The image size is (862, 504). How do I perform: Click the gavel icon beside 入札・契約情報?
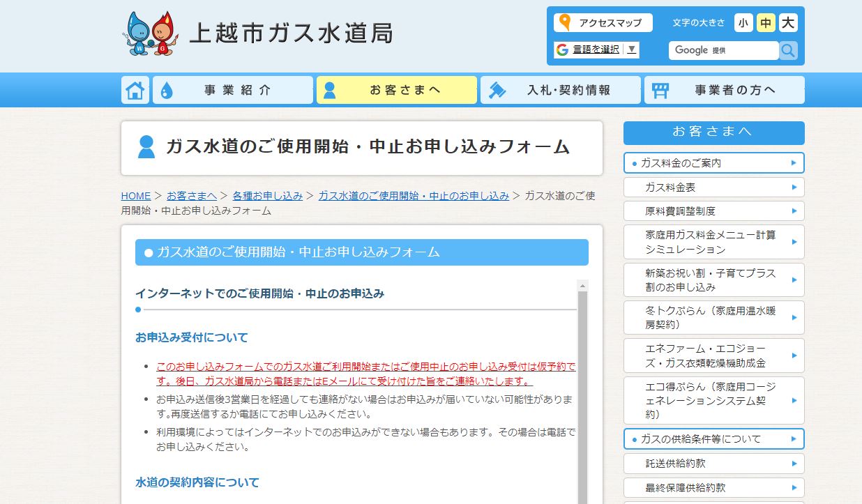pyautogui.click(x=497, y=90)
